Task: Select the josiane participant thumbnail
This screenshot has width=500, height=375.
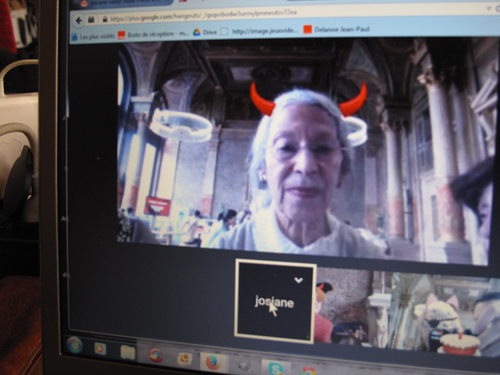Action: 275,301
